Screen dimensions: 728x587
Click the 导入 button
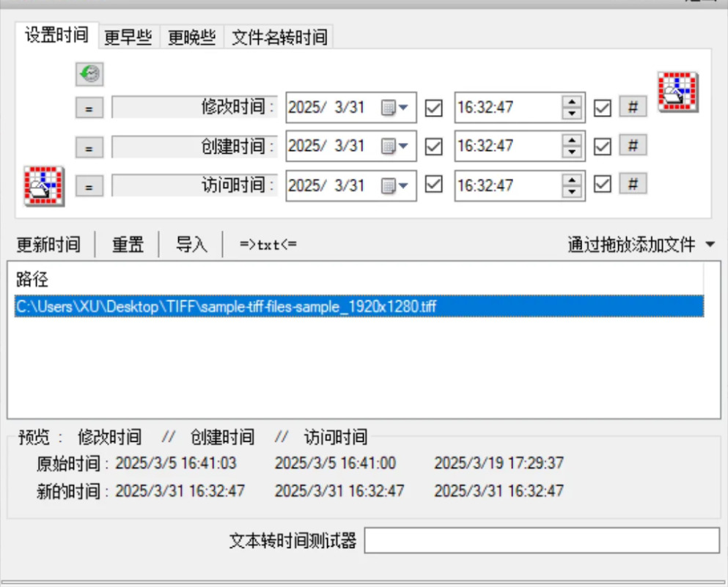(191, 245)
